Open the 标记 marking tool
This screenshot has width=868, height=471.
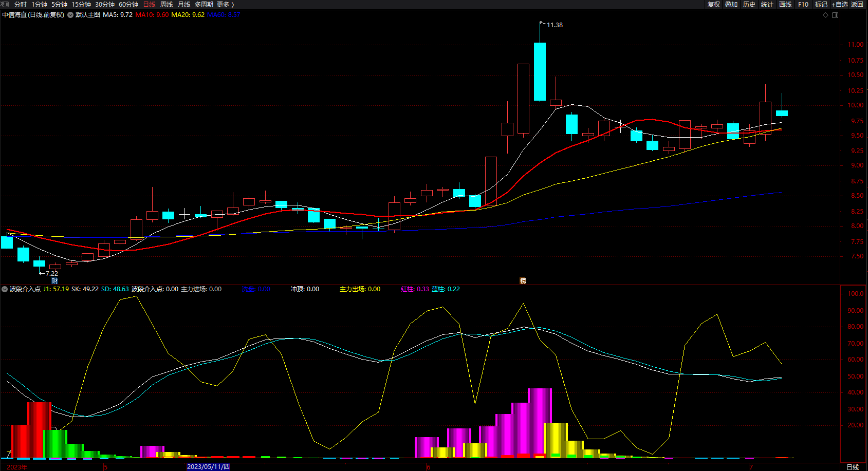(821, 4)
